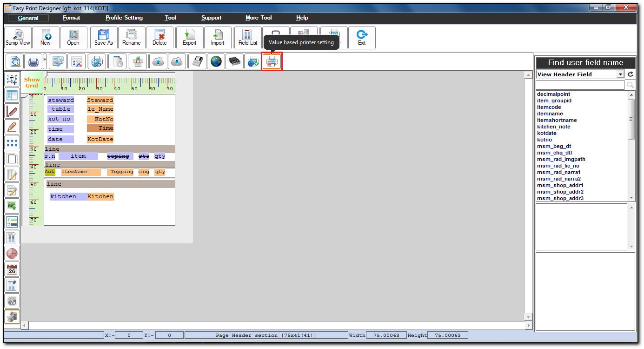Open the More Tool menu
The image size is (644, 349).
pos(259,18)
